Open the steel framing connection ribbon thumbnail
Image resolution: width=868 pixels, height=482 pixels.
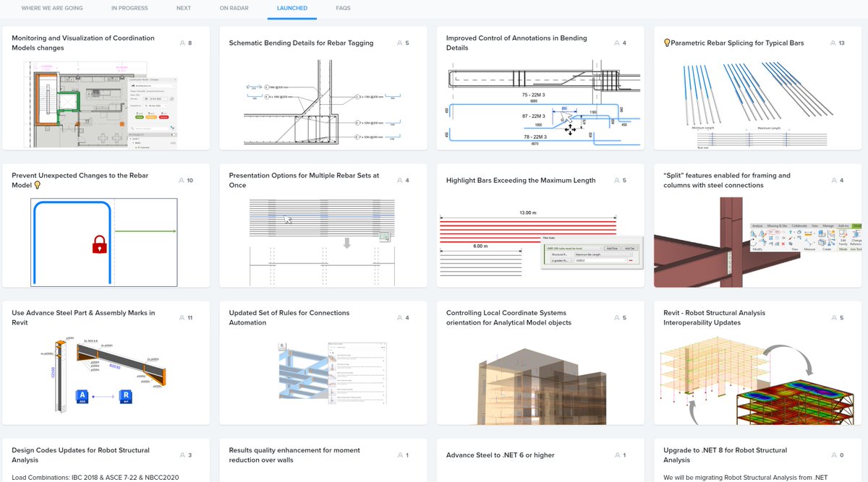(x=757, y=242)
